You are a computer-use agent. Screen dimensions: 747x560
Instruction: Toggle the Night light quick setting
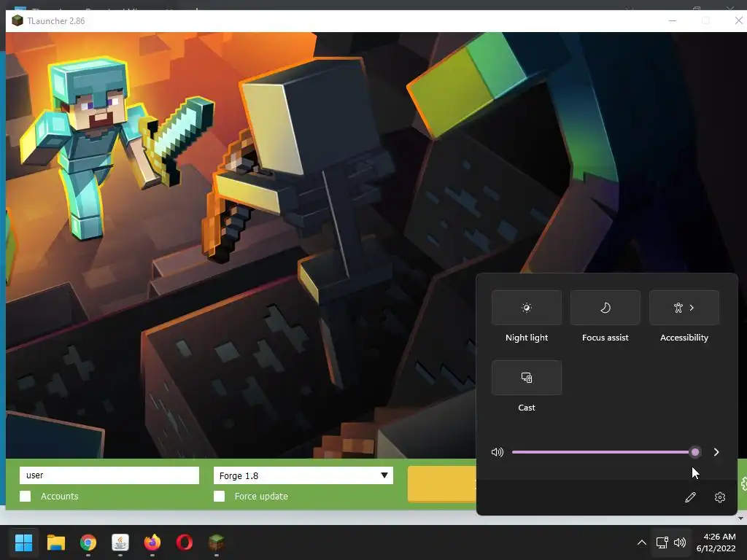tap(527, 308)
